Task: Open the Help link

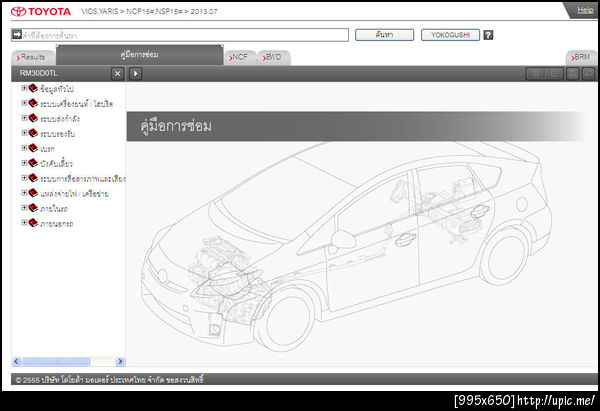Action: click(585, 9)
